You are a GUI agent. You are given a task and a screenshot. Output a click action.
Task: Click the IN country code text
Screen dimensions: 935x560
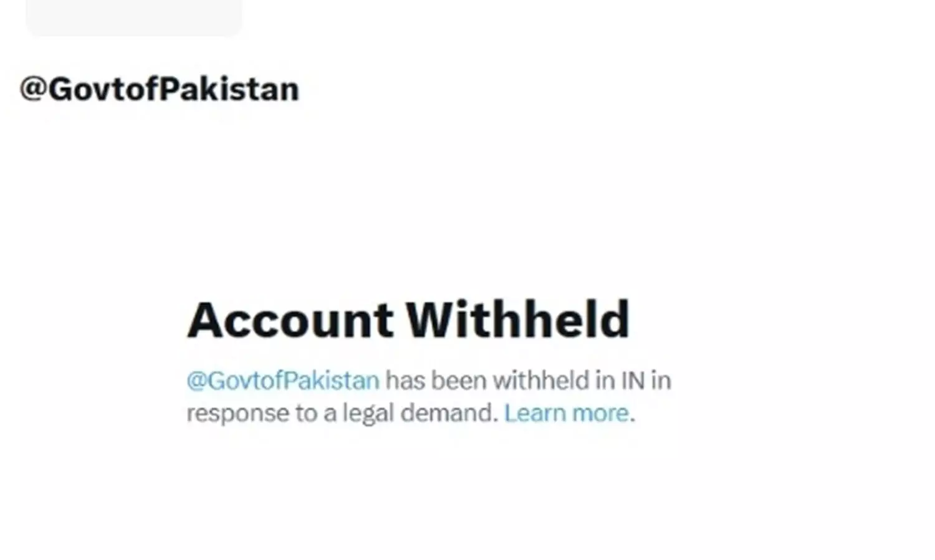[633, 381]
